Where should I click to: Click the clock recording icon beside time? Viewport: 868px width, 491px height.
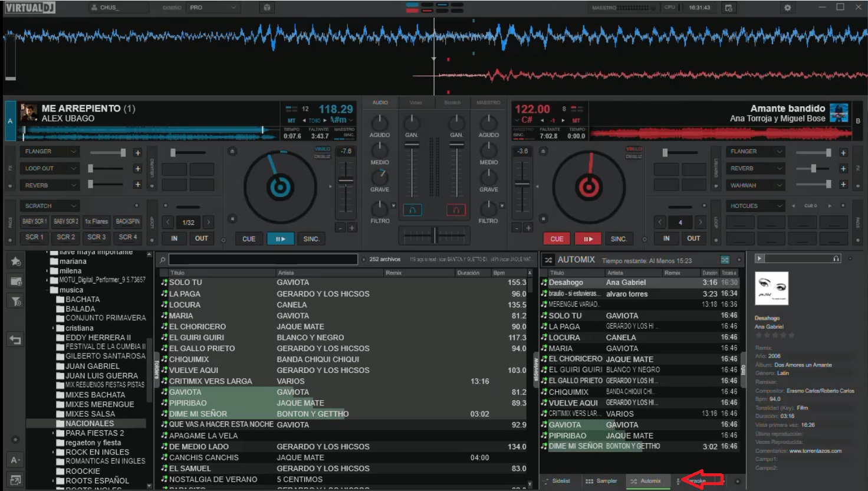click(728, 8)
